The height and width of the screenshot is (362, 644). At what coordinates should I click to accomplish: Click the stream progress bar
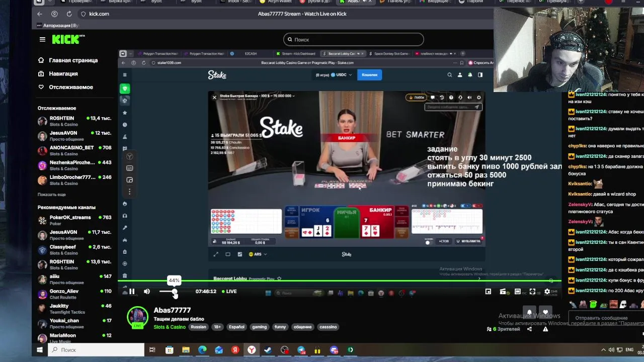[x=340, y=281]
